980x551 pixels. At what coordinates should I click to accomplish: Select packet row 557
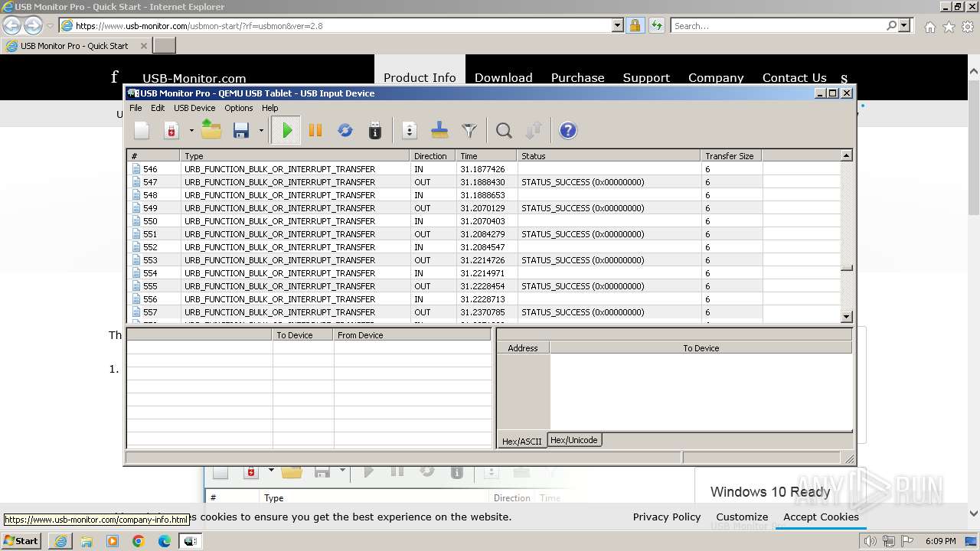(x=484, y=312)
